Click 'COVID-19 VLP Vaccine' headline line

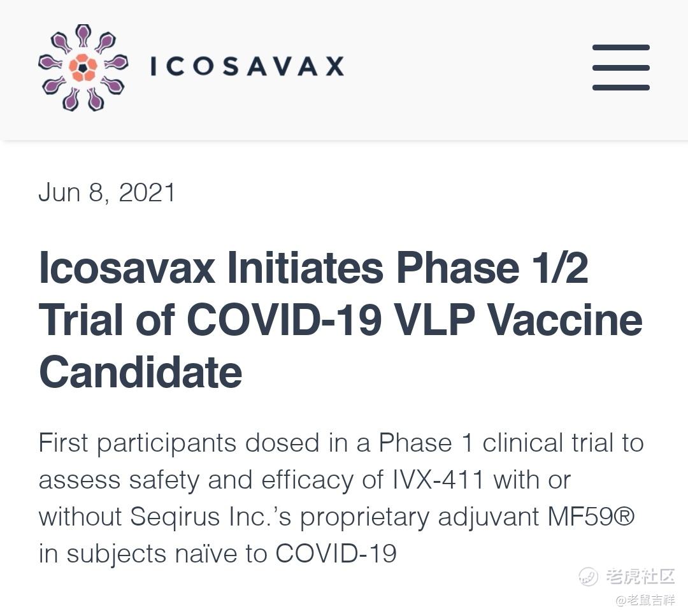point(415,320)
